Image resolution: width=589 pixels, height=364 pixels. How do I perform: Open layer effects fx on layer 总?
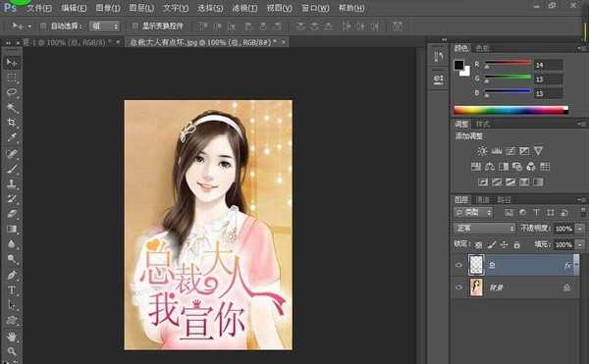(x=567, y=265)
